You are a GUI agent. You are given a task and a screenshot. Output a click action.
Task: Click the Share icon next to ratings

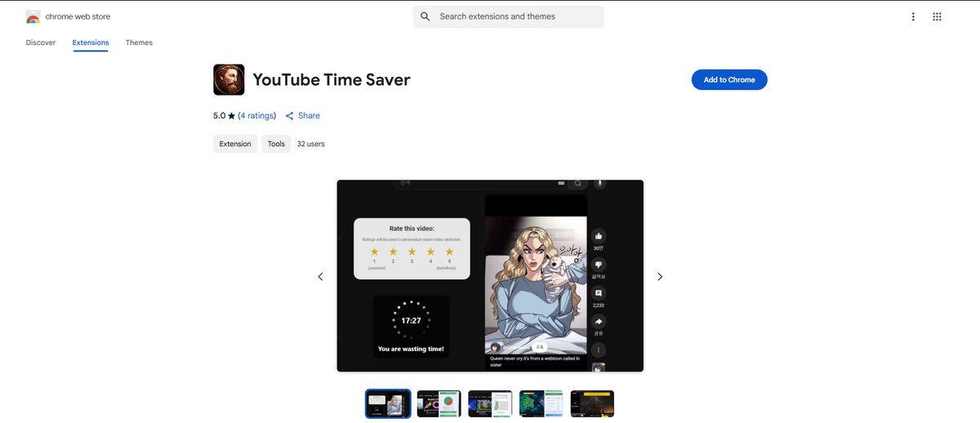[289, 116]
